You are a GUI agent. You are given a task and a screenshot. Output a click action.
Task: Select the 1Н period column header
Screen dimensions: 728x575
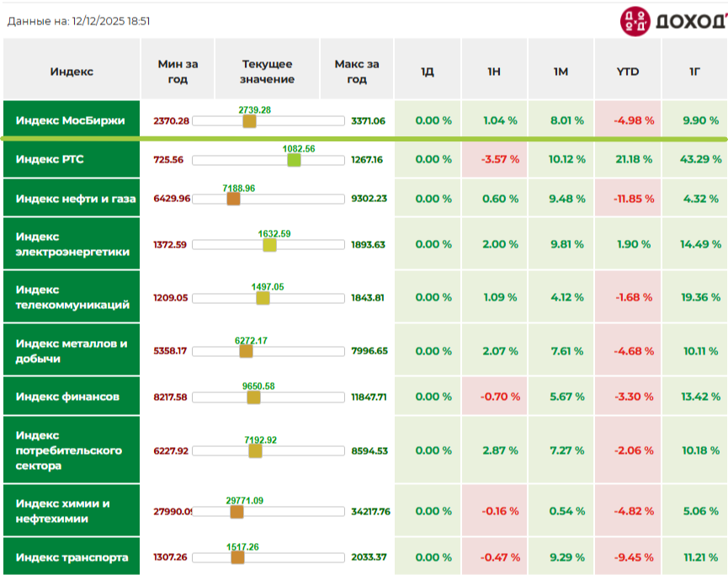click(x=494, y=69)
